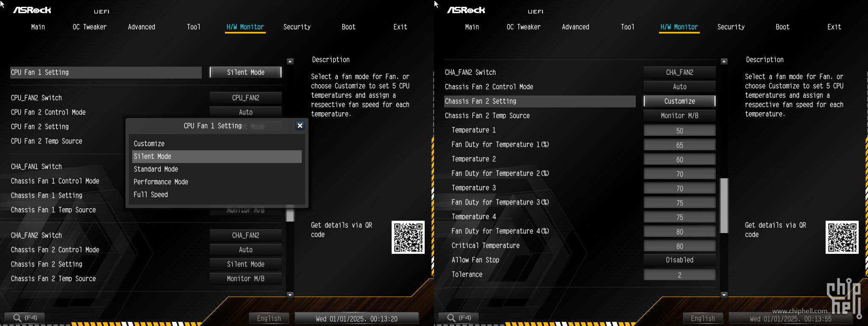
Task: Open the CPU Fan 1 Setting Silent Mode box
Action: (x=245, y=73)
